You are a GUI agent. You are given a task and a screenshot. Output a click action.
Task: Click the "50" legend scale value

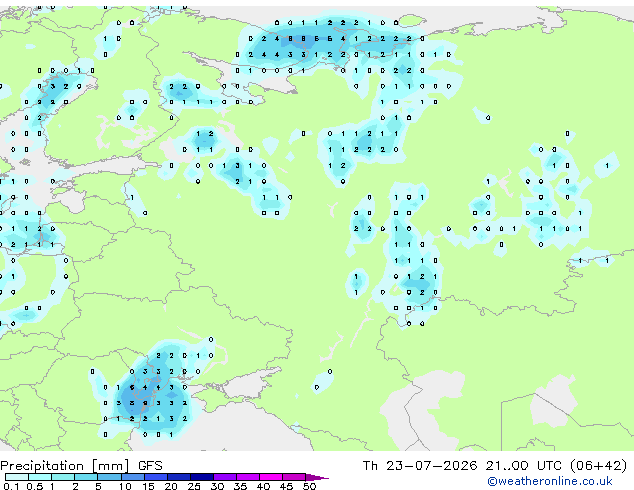click(309, 486)
